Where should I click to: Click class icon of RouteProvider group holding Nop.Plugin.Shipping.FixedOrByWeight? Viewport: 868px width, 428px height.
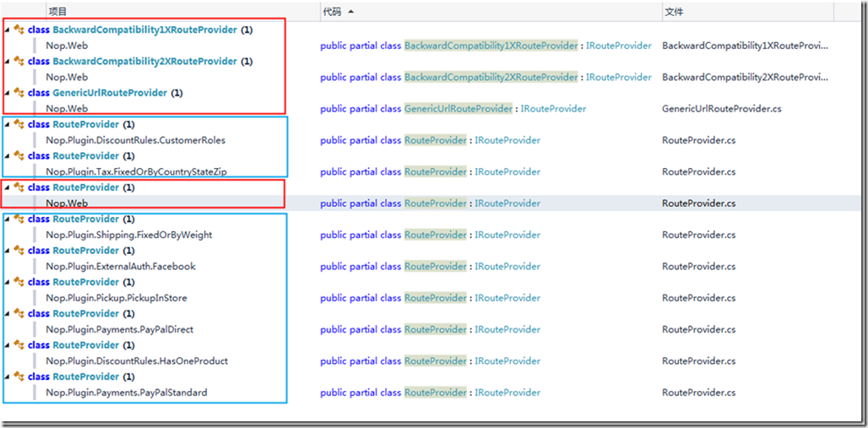19,219
